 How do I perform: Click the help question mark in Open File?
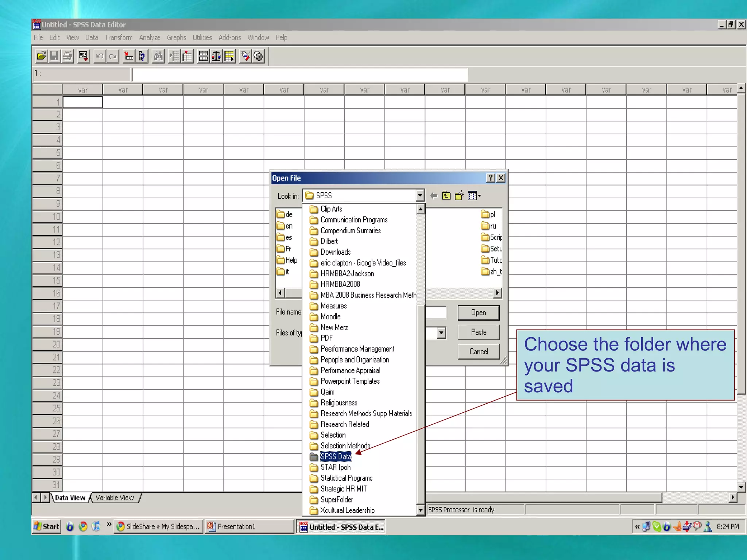pos(491,178)
